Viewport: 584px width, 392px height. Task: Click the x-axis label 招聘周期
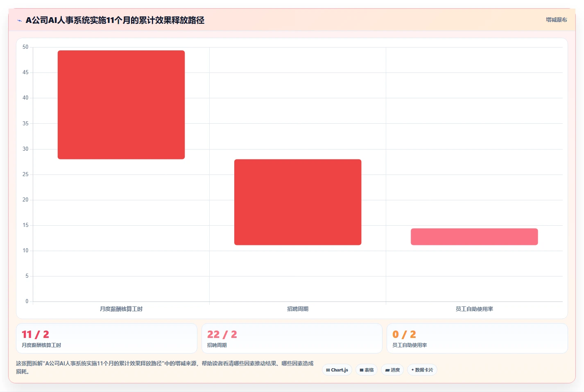[298, 309]
